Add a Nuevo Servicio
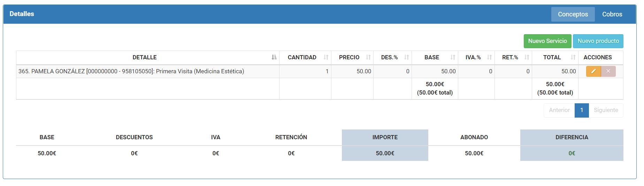The width and height of the screenshot is (644, 186). (x=547, y=41)
